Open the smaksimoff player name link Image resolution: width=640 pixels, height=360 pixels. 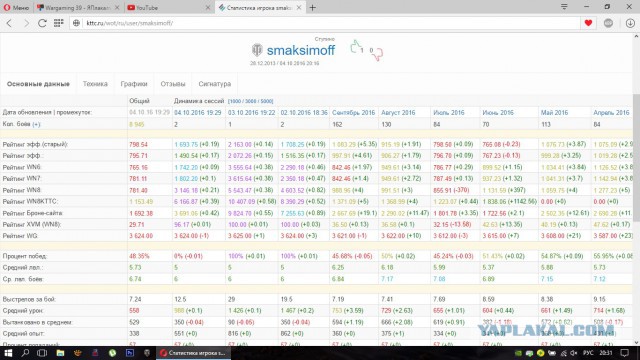click(301, 50)
